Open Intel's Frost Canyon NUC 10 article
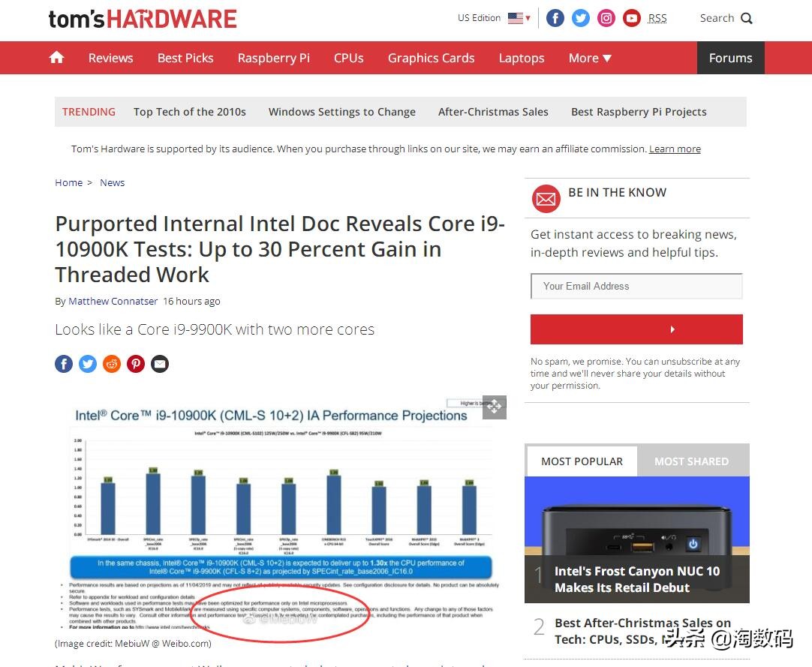The height and width of the screenshot is (667, 812). point(637,579)
